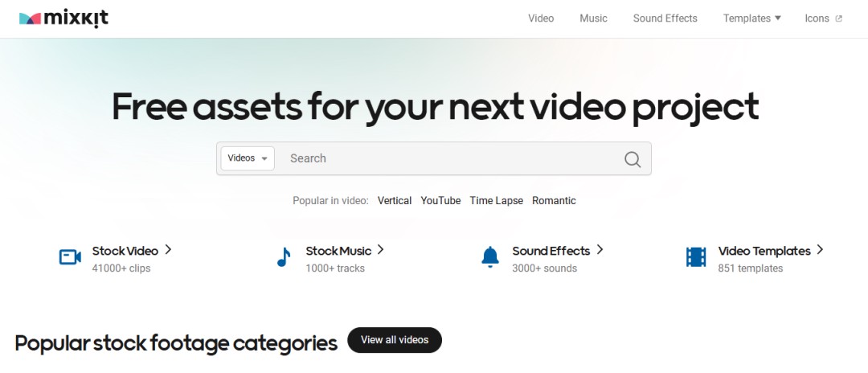Select the Vertical popular tag

tap(395, 201)
